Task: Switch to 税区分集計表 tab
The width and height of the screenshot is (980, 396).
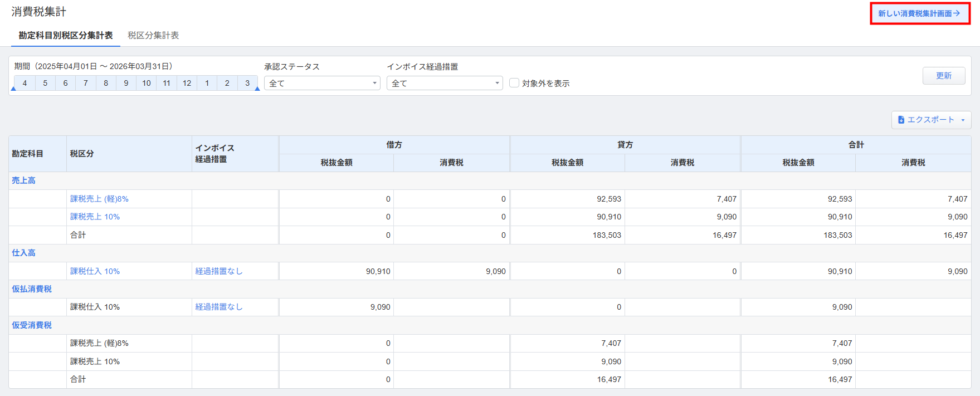Action: coord(153,35)
